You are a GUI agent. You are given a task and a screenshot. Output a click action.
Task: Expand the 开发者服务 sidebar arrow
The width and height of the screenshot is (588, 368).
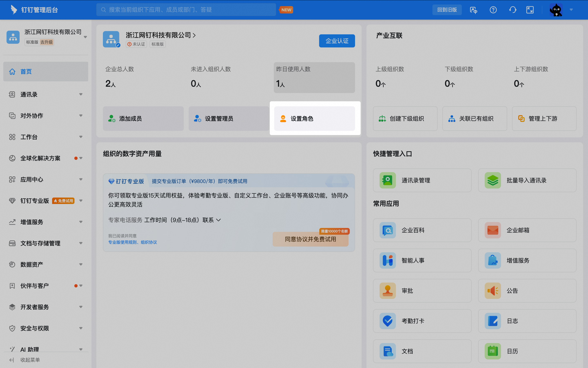(81, 307)
